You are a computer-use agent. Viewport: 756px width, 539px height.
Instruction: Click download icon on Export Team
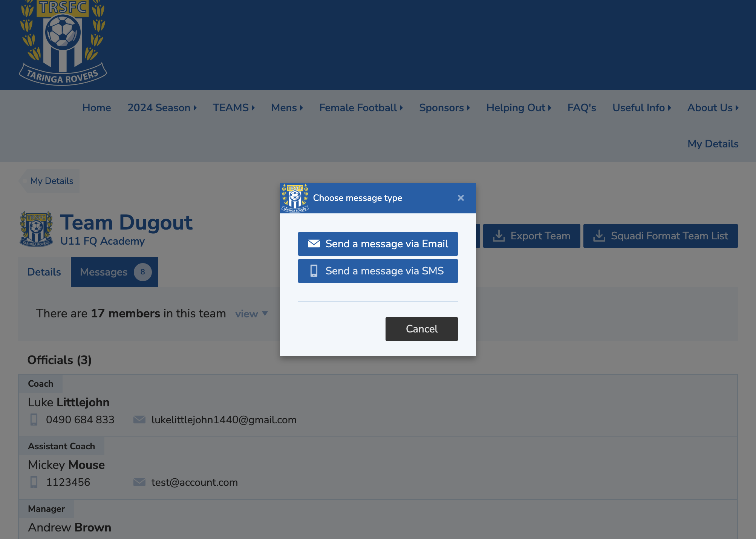point(499,236)
